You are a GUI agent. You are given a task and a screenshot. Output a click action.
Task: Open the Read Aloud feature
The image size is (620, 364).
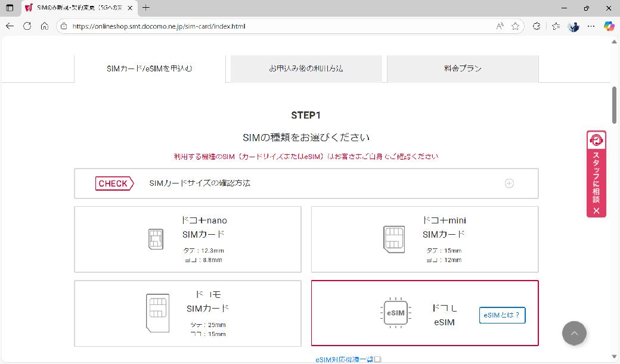500,26
